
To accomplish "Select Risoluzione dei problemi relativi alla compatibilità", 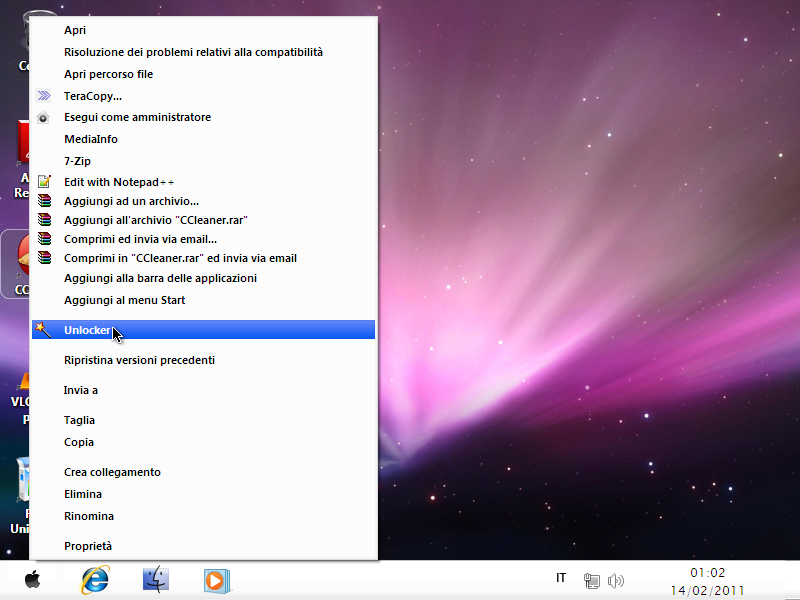I will point(204,52).
